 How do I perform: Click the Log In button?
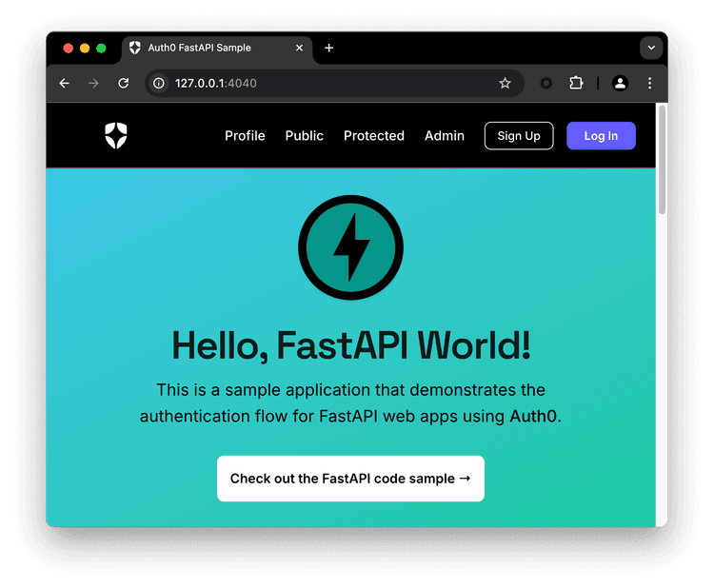click(x=601, y=136)
